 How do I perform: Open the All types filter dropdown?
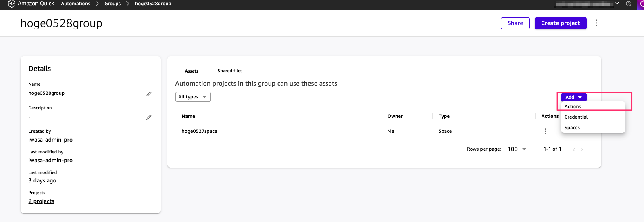[x=193, y=97]
